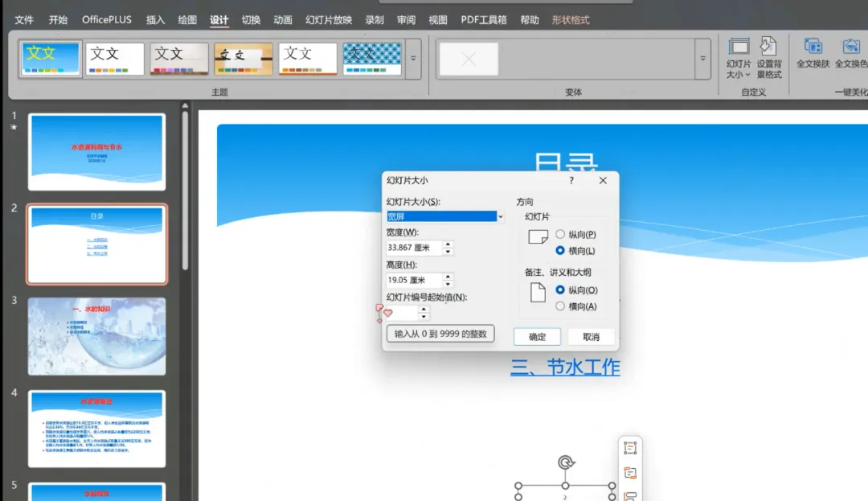Close the 幻灯片大小 dialog

[603, 180]
